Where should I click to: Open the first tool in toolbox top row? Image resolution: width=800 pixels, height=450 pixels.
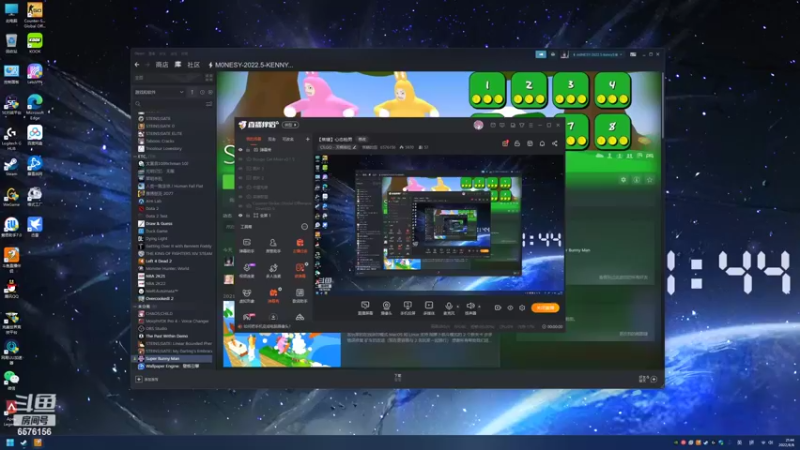click(246, 245)
